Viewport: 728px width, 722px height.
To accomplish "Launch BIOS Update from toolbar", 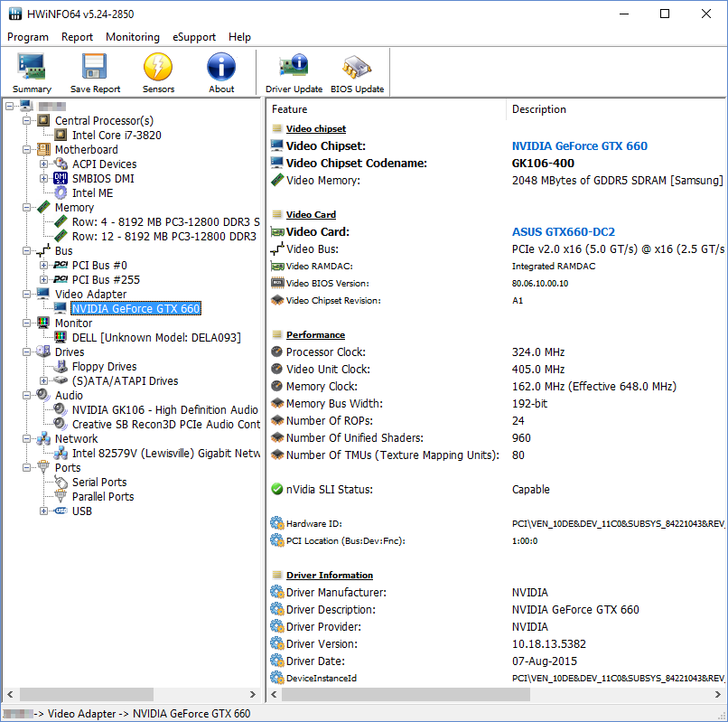I will tap(357, 73).
